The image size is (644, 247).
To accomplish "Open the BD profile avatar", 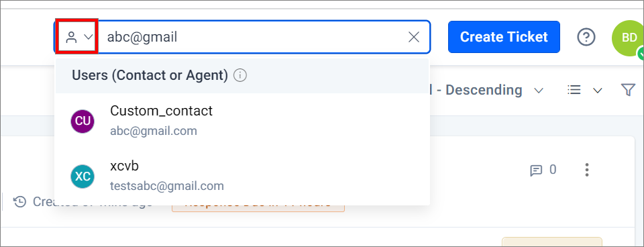I will click(x=629, y=38).
